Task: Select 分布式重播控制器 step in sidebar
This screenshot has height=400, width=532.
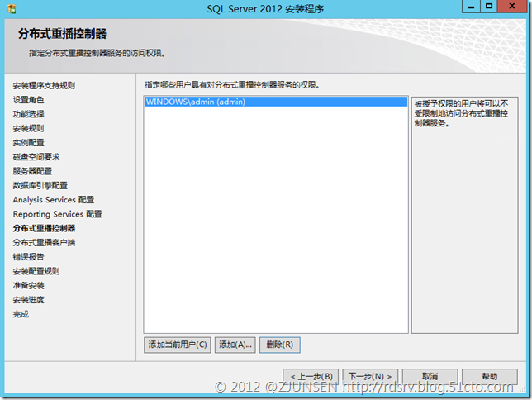Action: [44, 228]
